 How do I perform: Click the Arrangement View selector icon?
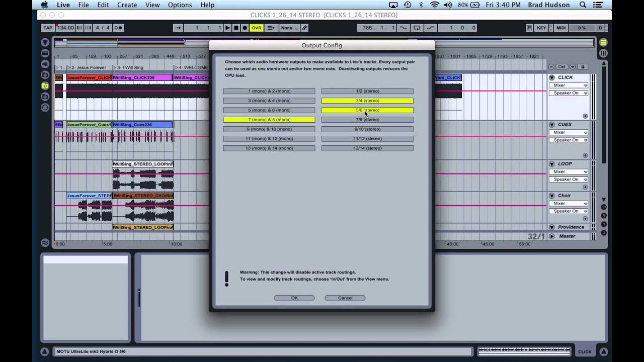[603, 42]
